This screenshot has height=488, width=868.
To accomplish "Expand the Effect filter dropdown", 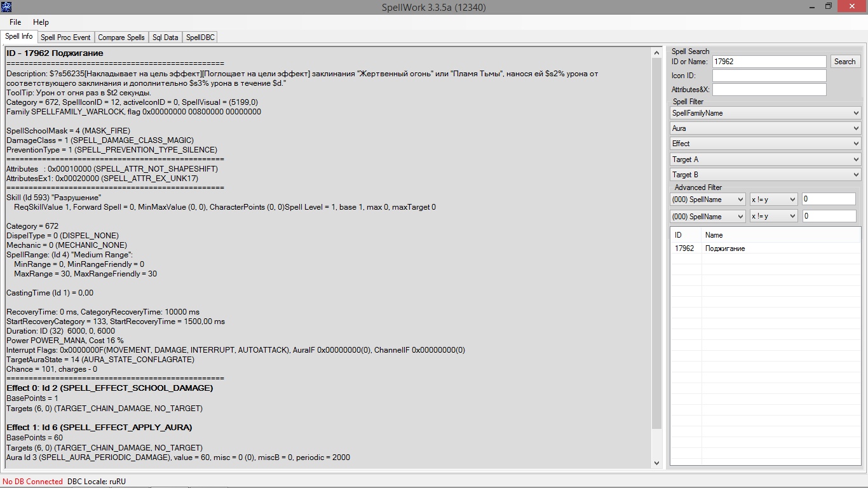I will click(x=766, y=144).
